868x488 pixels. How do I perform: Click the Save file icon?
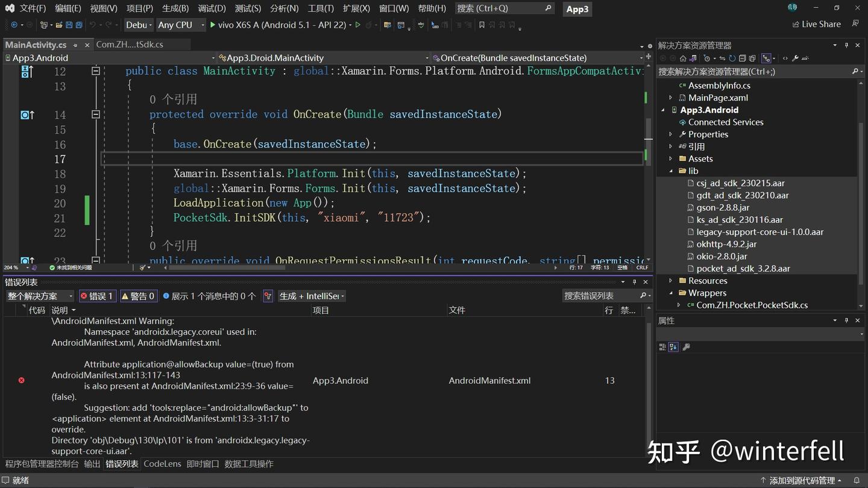(69, 25)
